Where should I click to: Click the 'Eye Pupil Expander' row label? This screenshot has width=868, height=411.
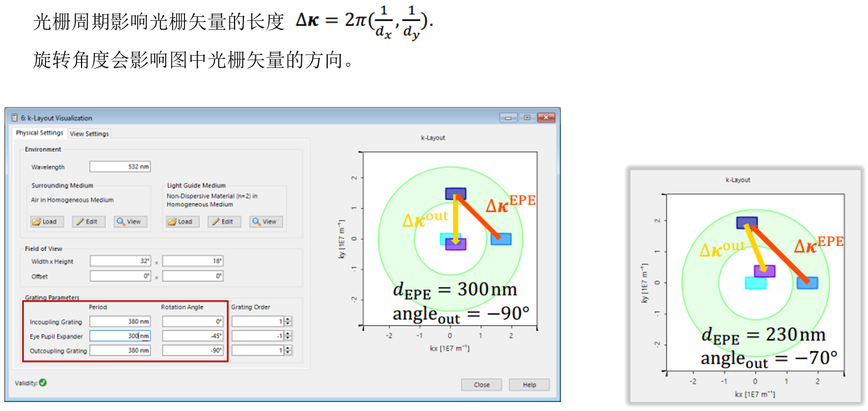(56, 337)
